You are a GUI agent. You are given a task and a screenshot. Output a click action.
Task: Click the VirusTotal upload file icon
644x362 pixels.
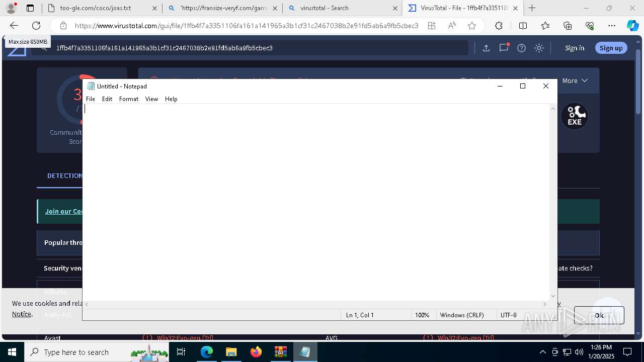click(486, 48)
